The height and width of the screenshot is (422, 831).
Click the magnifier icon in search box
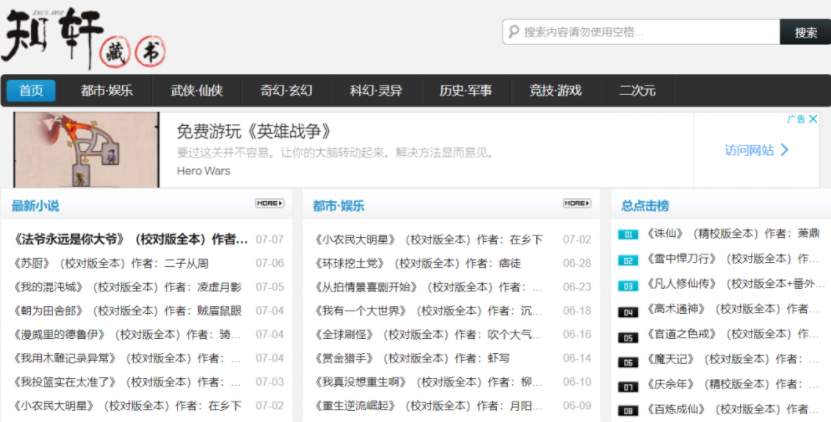tap(513, 32)
